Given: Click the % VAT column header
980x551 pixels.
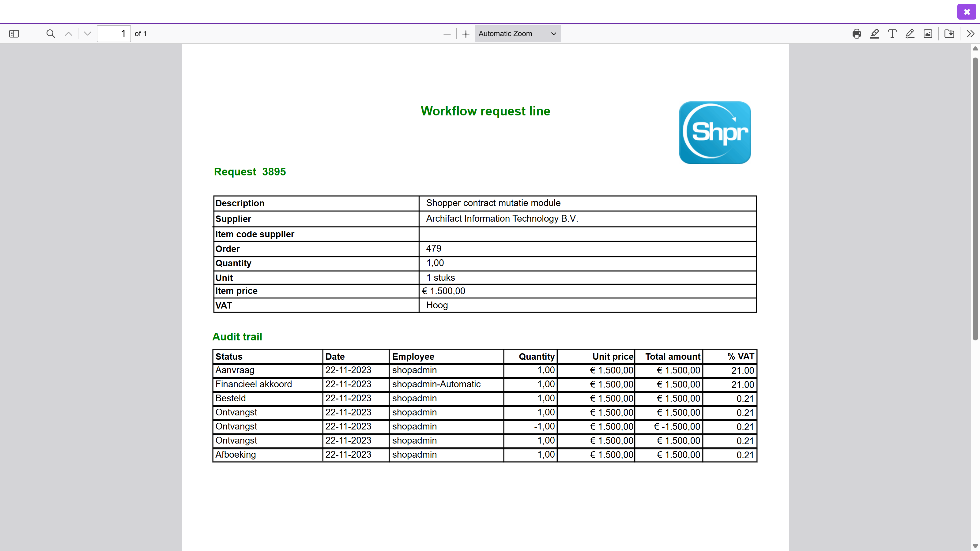Looking at the screenshot, I should [730, 357].
